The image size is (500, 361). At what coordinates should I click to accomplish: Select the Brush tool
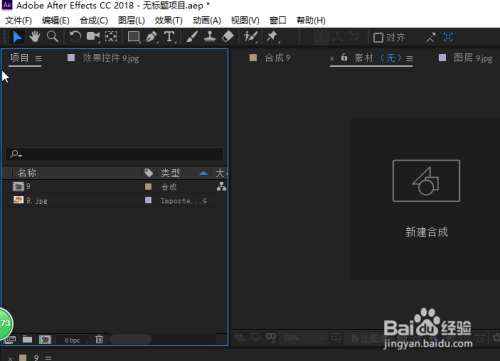192,37
